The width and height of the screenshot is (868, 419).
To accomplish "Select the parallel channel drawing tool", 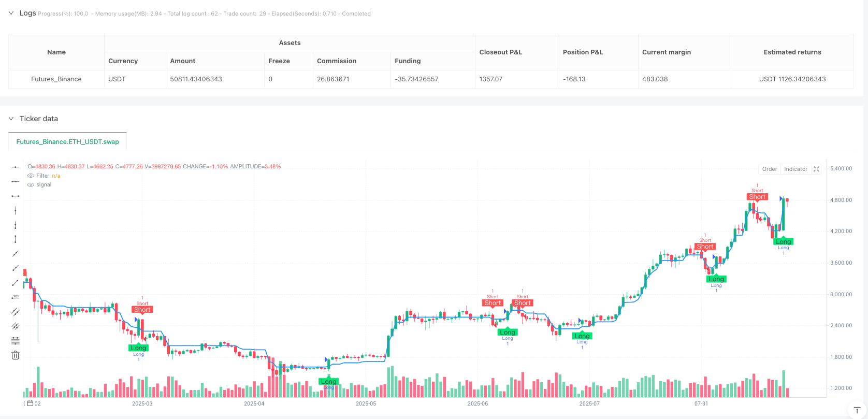I will 16,312.
